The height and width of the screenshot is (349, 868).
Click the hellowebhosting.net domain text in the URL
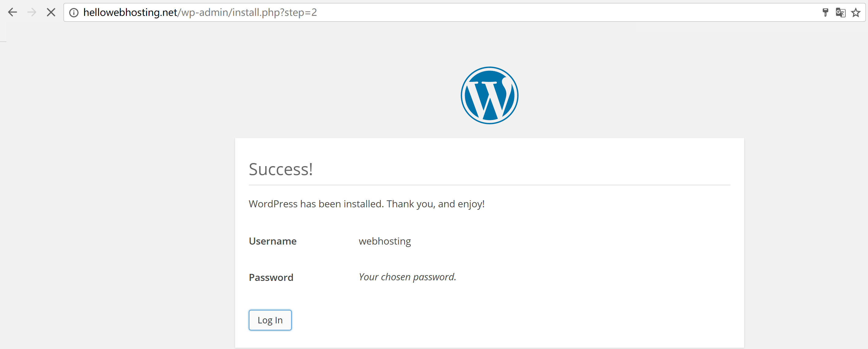pos(130,13)
